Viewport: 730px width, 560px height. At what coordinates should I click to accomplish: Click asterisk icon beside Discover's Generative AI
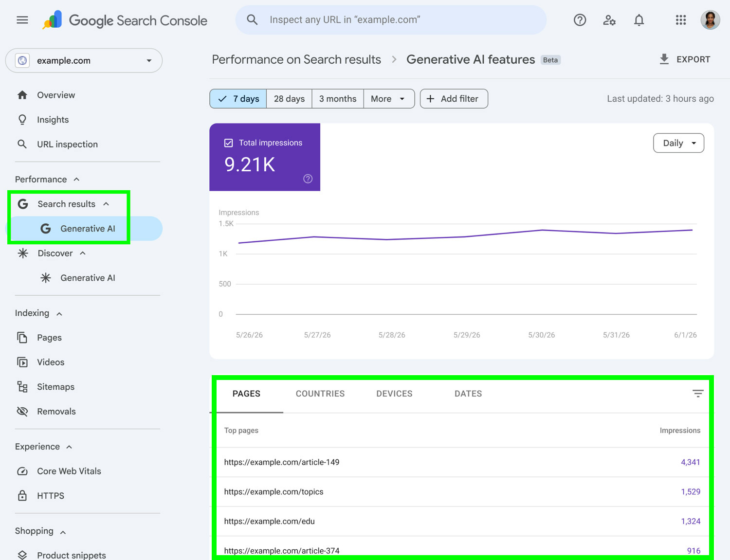click(46, 278)
